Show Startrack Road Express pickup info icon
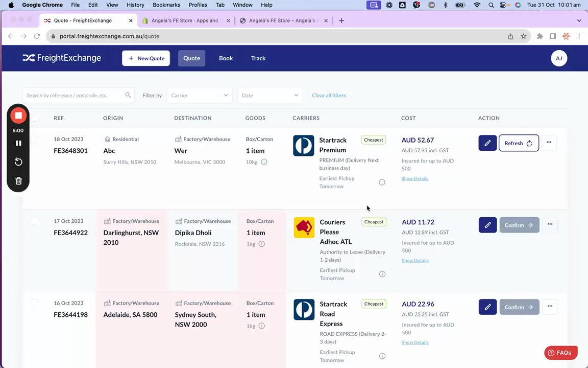This screenshot has height=368, width=588. click(382, 356)
